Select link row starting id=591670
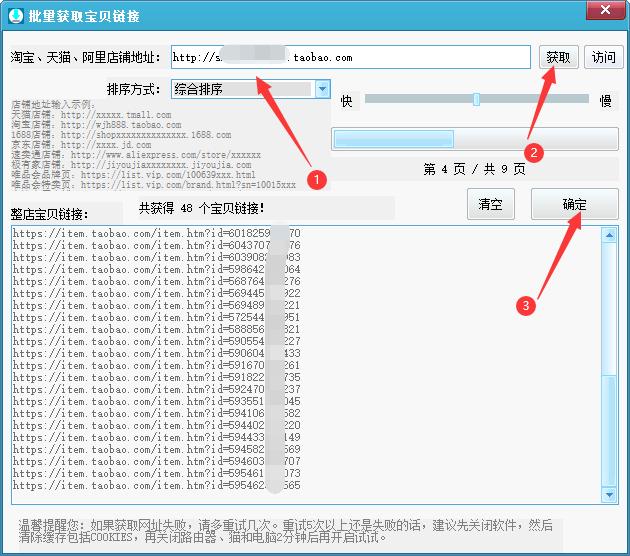This screenshot has width=630, height=556. coord(156,366)
